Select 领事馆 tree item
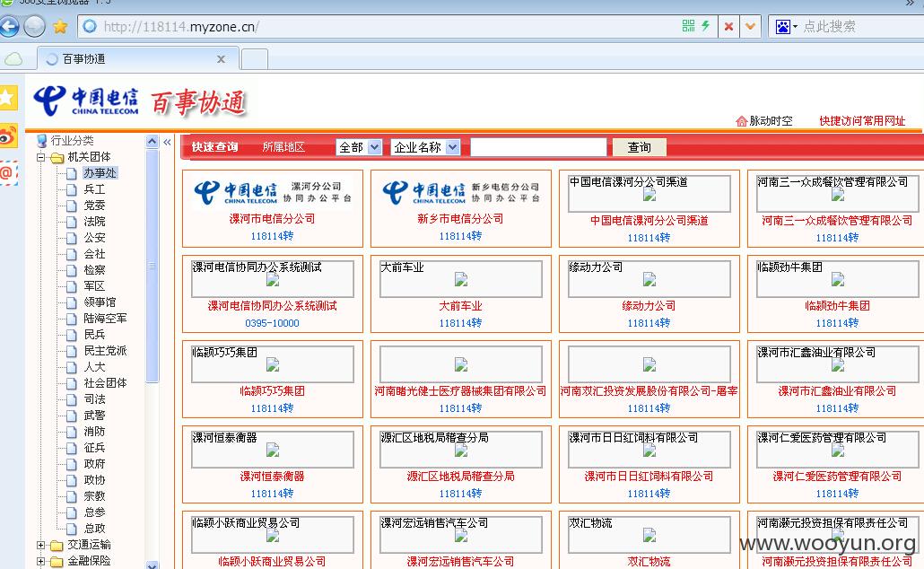This screenshot has width=924, height=569. (x=100, y=302)
